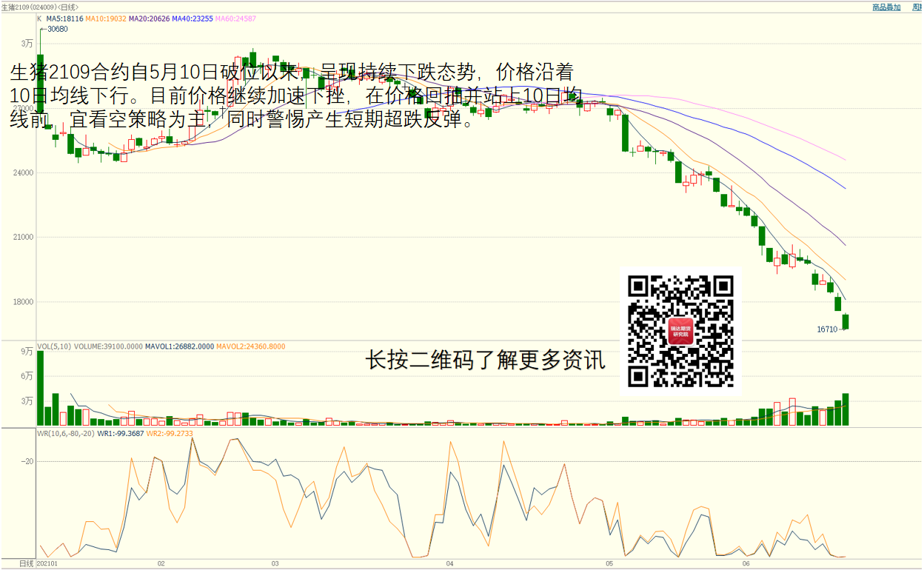The image size is (924, 570).
Task: Click the blue MA40:23255 legend label
Action: (192, 19)
